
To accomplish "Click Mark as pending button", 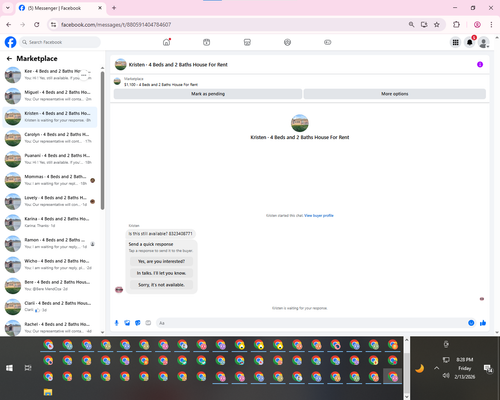I will click(x=208, y=94).
